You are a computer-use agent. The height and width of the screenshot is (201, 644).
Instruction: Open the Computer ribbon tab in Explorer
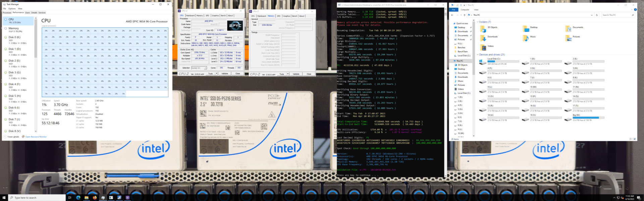pos(465,10)
